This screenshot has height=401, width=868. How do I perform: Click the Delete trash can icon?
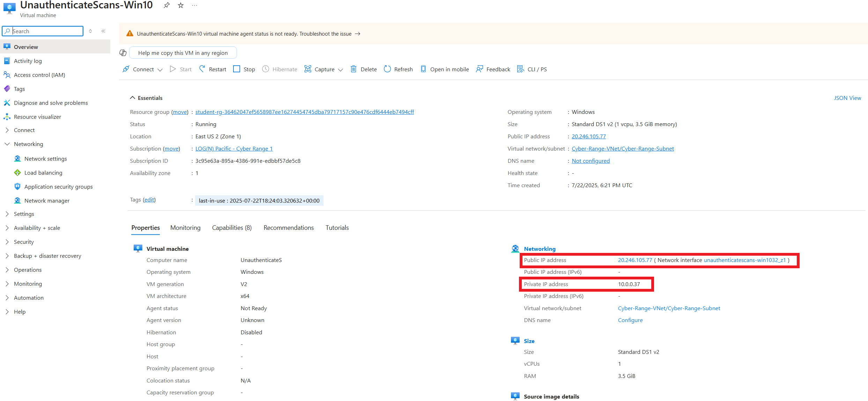tap(354, 69)
